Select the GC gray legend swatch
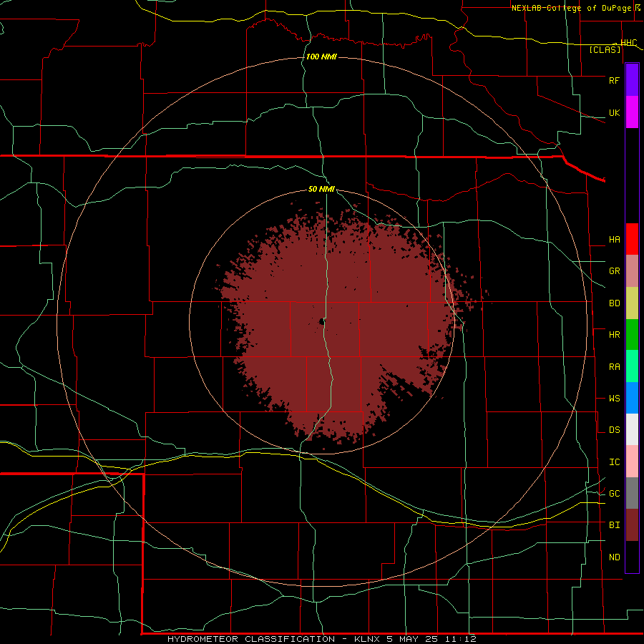 click(x=632, y=493)
